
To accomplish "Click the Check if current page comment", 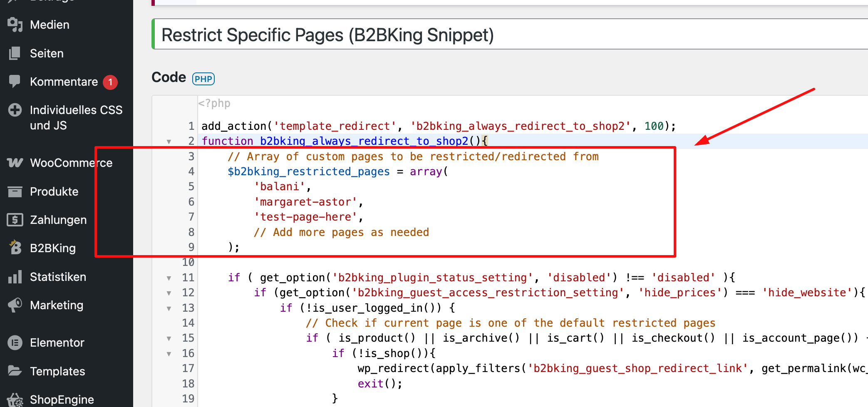I will tap(511, 323).
